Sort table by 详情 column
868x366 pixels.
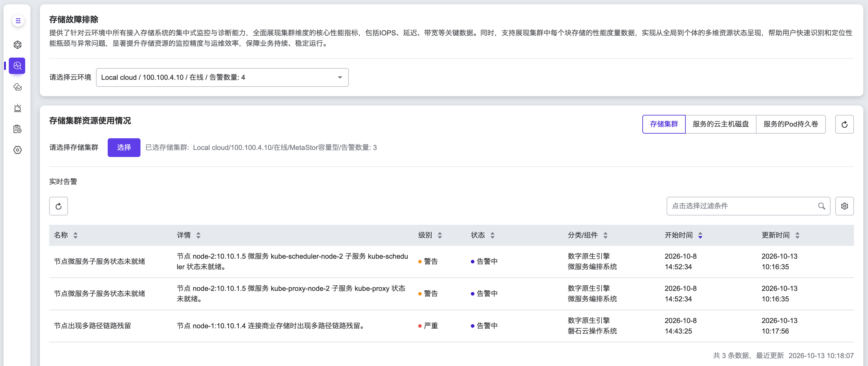pyautogui.click(x=198, y=235)
